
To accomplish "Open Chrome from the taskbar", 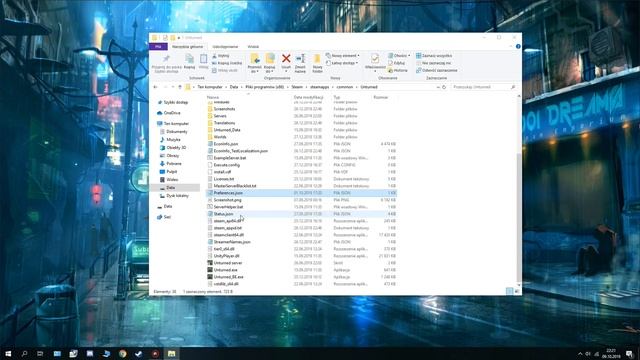I will 122,353.
